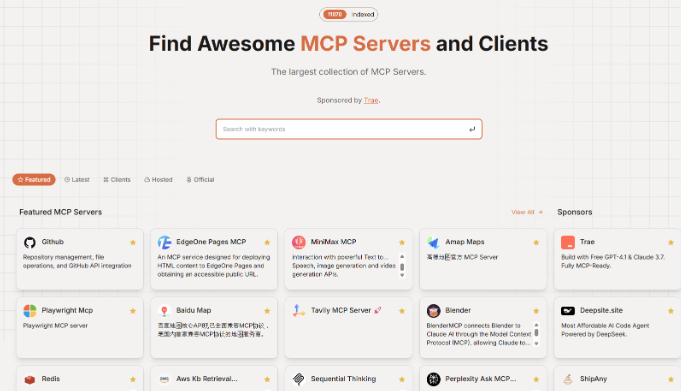Click the Sequential Thinking logo icon

click(299, 379)
